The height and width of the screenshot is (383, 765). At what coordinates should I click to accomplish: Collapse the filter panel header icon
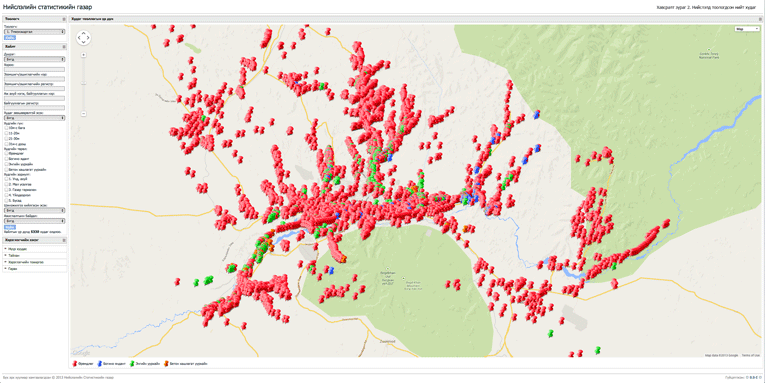(x=64, y=46)
